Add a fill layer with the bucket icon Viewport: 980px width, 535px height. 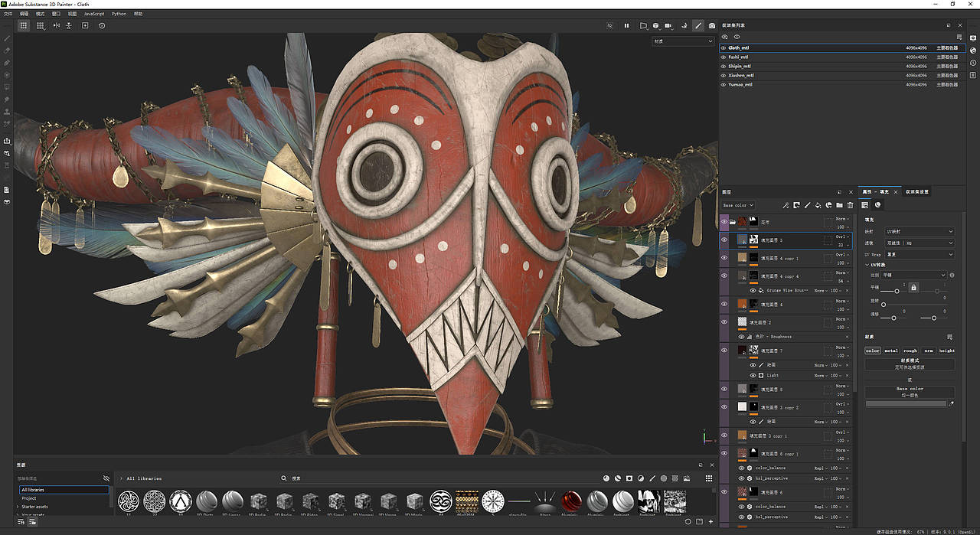(x=818, y=205)
